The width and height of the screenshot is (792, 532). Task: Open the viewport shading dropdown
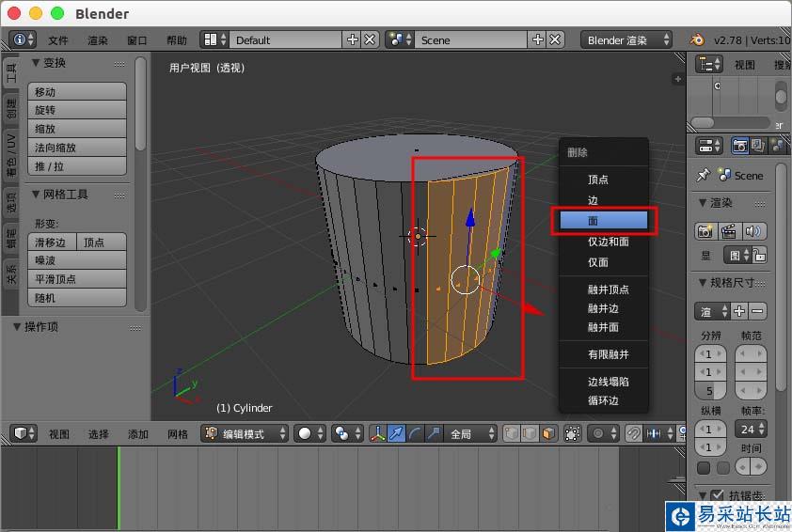[x=309, y=433]
